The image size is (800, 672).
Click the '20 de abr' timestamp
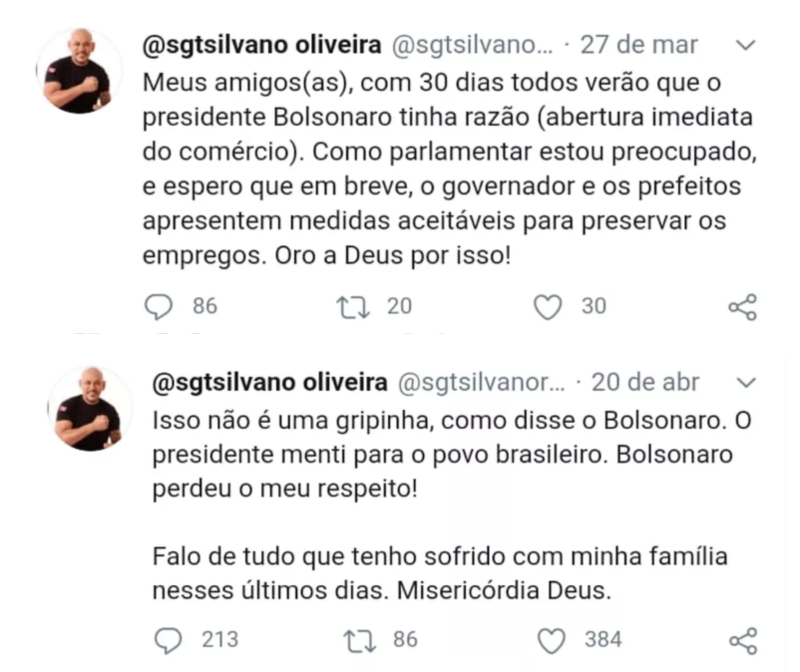[x=645, y=382]
